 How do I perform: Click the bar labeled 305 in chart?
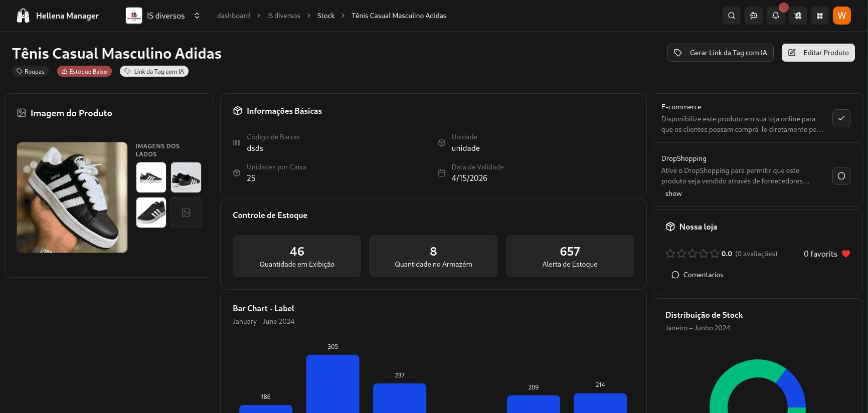(x=333, y=384)
